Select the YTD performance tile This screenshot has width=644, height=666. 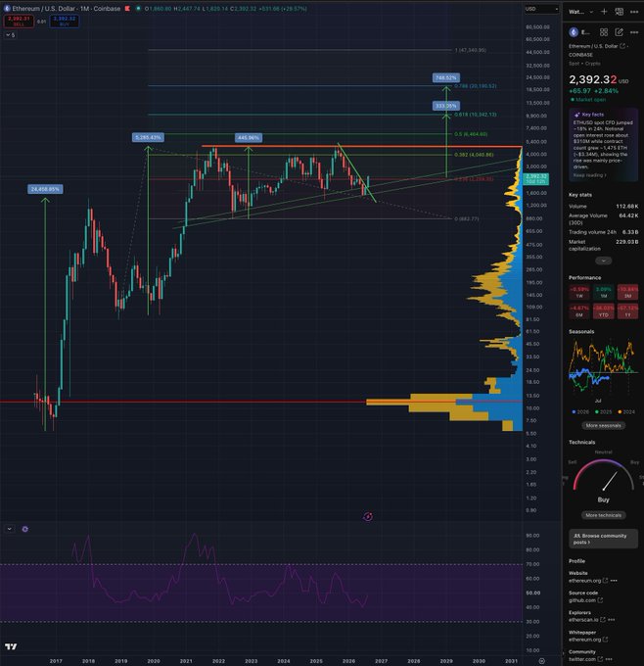604,311
